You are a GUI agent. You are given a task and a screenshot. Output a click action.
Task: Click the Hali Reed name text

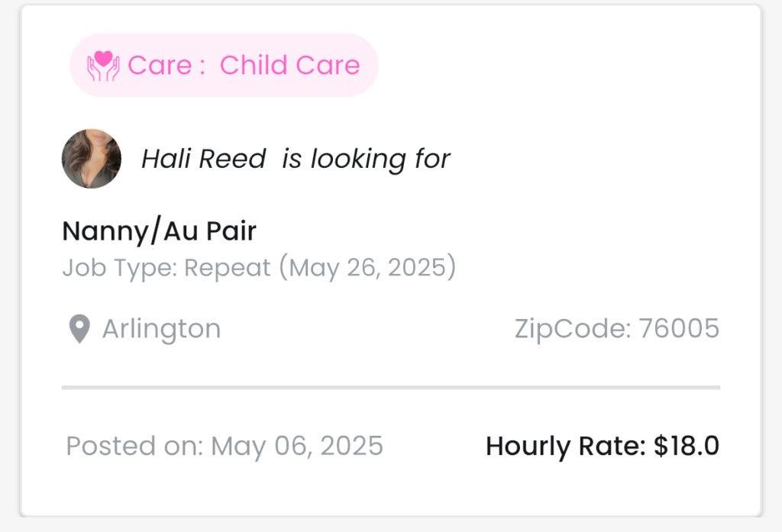point(203,159)
